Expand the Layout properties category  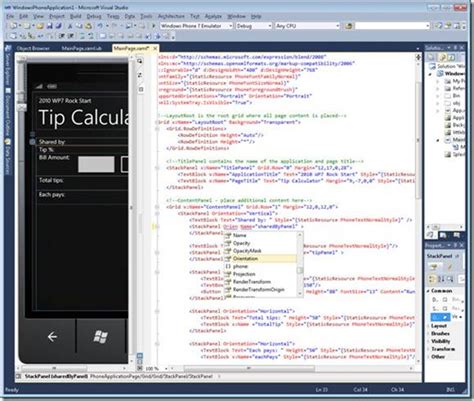(428, 326)
